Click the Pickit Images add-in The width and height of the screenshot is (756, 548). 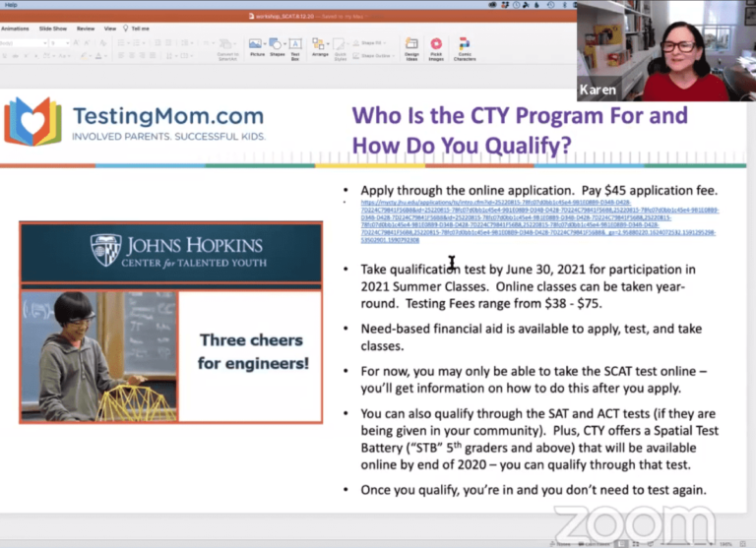tap(436, 47)
